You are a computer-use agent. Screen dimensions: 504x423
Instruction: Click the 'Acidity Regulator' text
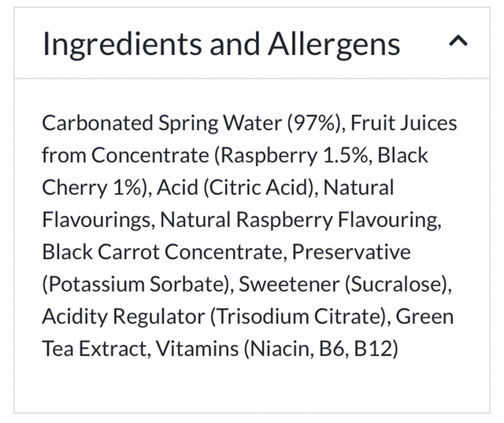122,316
